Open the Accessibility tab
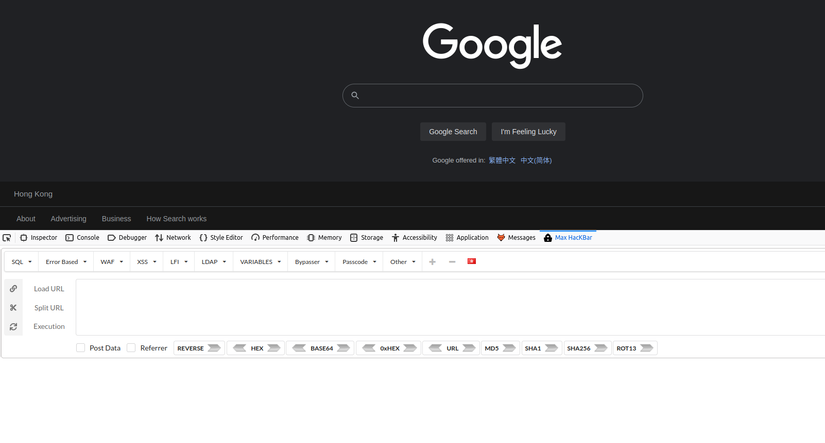Image resolution: width=825 pixels, height=443 pixels. (414, 238)
